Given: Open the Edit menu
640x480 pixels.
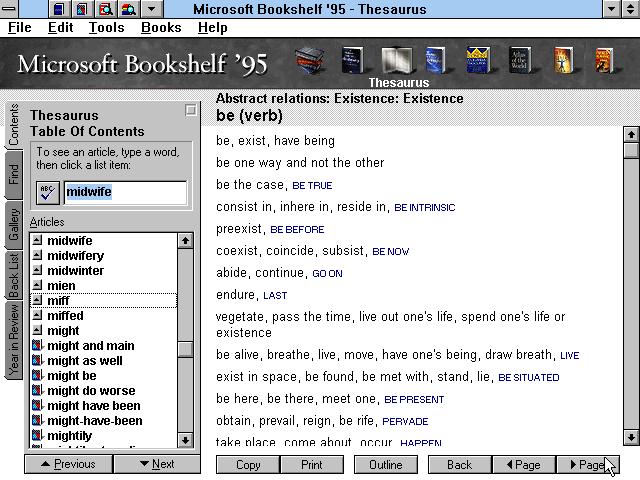Looking at the screenshot, I should (60, 27).
